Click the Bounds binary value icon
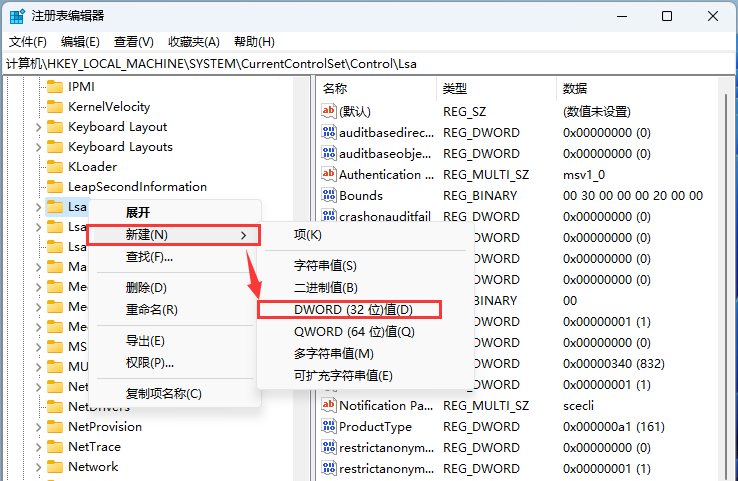This screenshot has width=738, height=481. [x=329, y=195]
